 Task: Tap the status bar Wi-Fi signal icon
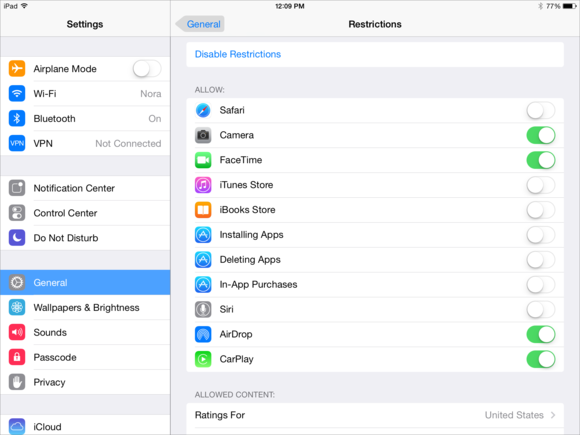coord(24,6)
